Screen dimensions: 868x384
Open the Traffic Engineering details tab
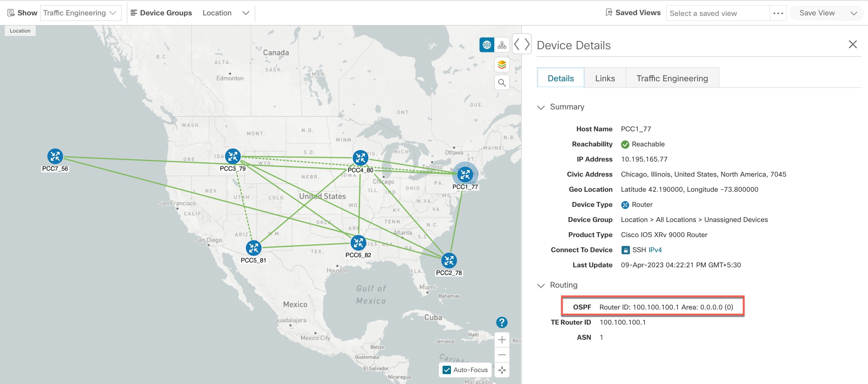tap(672, 78)
